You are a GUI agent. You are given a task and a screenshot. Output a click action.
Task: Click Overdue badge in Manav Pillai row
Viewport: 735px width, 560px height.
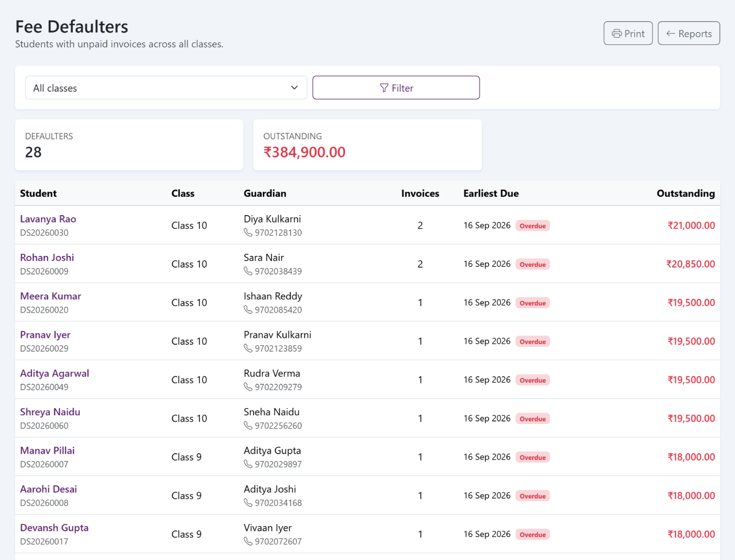(x=533, y=457)
